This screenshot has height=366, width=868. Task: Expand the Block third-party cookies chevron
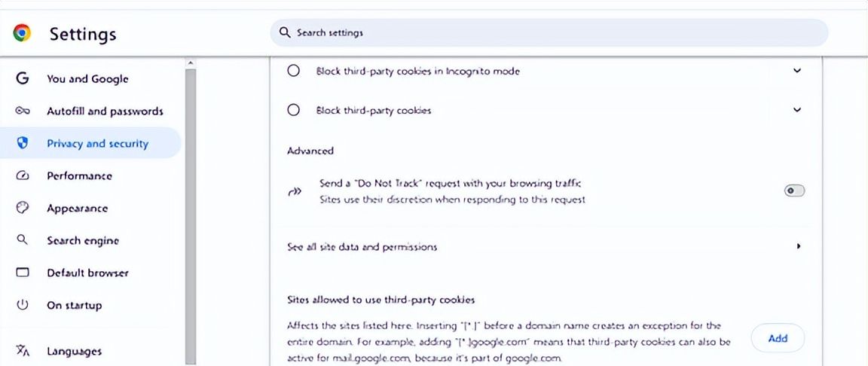click(x=797, y=110)
